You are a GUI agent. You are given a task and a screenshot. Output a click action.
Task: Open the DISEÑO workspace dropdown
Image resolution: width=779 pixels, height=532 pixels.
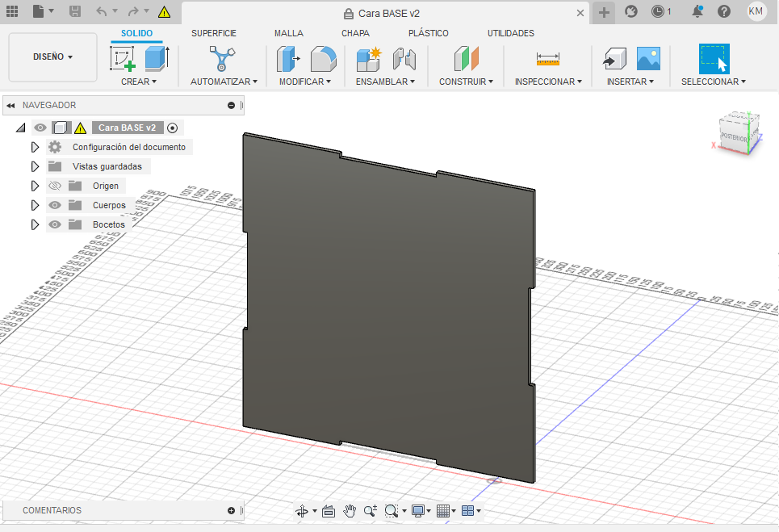(x=52, y=57)
